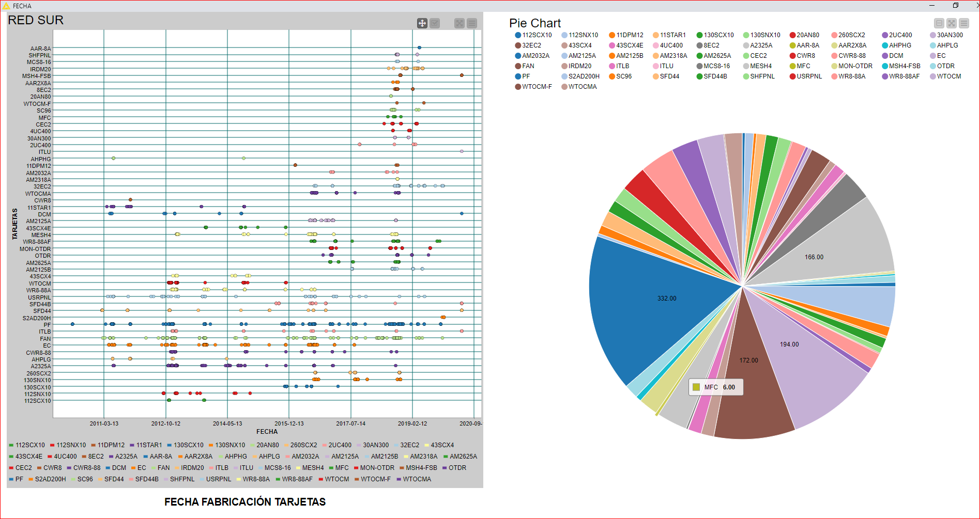The height and width of the screenshot is (519, 980).
Task: Select the pan tool in the RED SUR toolbar
Action: pos(421,23)
